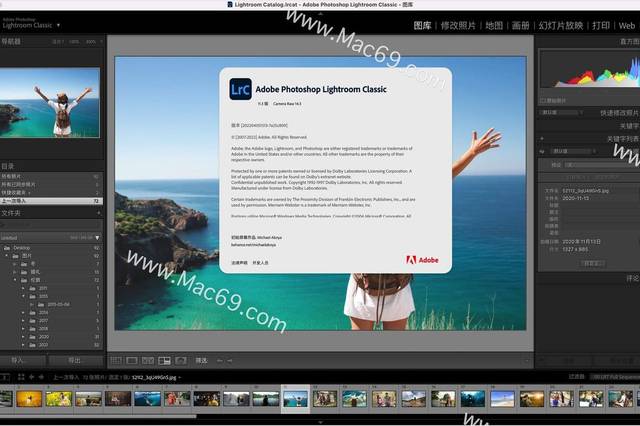Open the 画册 module
The width and height of the screenshot is (640, 426).
click(x=520, y=26)
